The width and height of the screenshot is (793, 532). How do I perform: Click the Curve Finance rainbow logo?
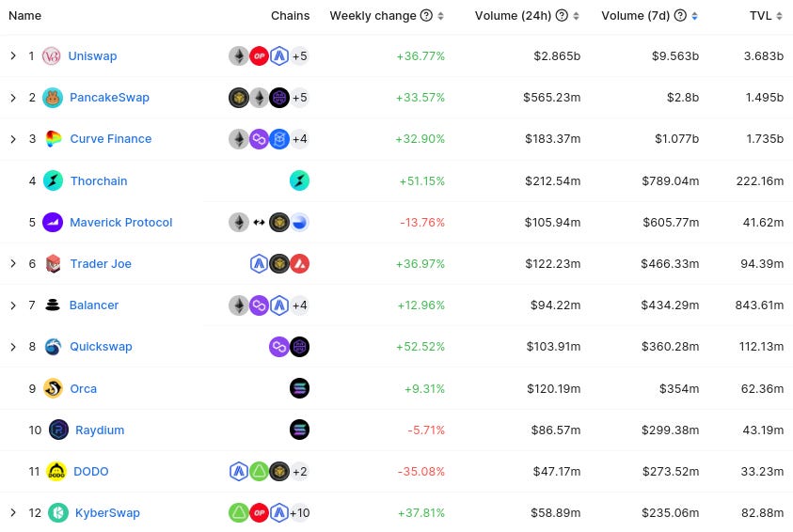click(53, 139)
